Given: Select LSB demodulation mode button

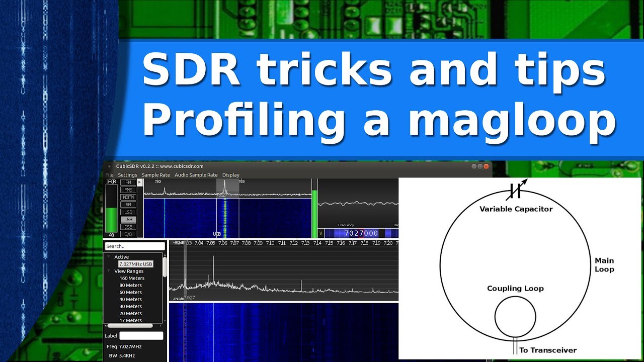Looking at the screenshot, I should 128,212.
